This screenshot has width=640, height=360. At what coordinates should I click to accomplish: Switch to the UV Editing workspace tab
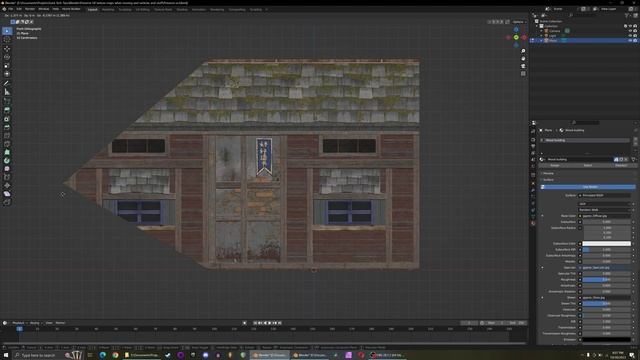[142, 9]
